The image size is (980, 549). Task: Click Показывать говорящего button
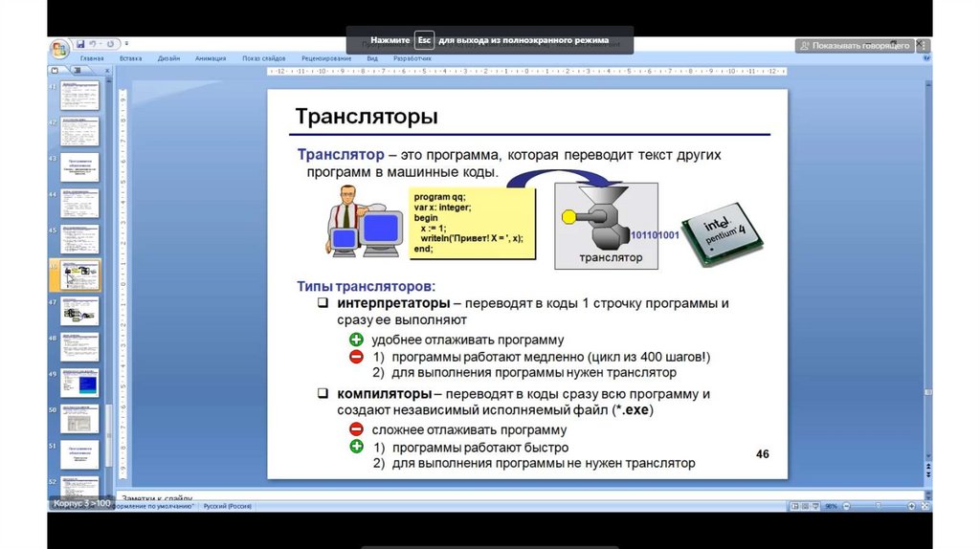(x=853, y=45)
